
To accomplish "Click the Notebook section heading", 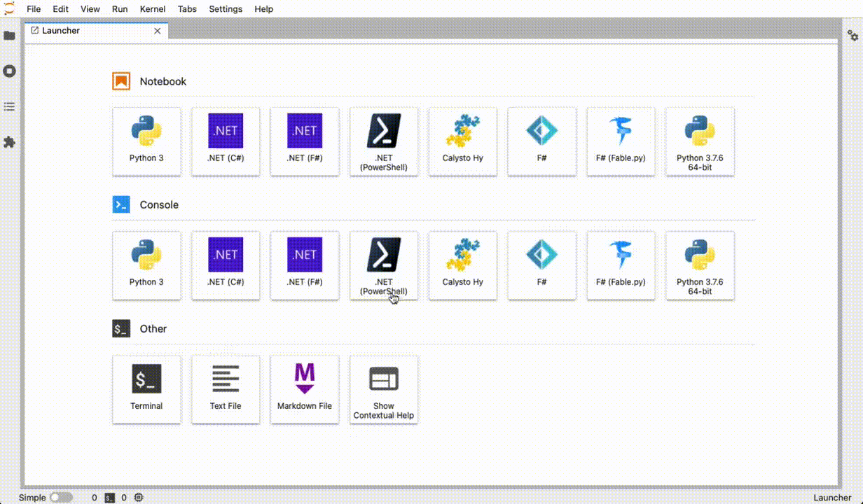I will [x=163, y=81].
